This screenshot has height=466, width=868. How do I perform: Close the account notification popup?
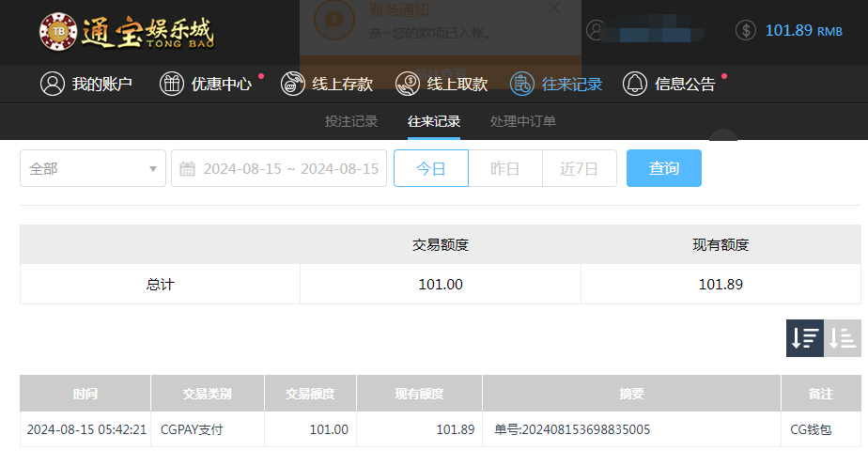point(553,8)
